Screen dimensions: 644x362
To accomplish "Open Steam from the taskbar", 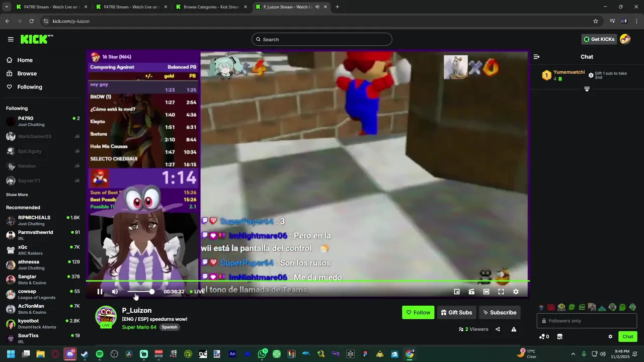I will 85,354.
